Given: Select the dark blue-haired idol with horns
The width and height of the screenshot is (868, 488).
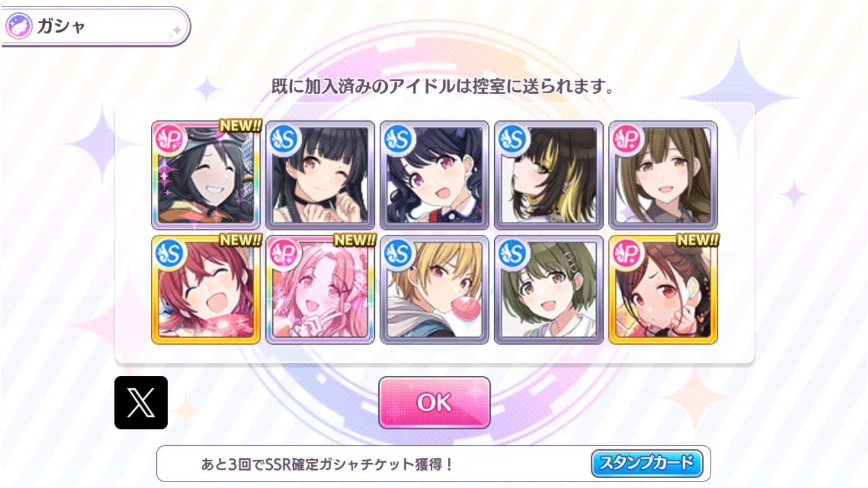Looking at the screenshot, I should (435, 175).
